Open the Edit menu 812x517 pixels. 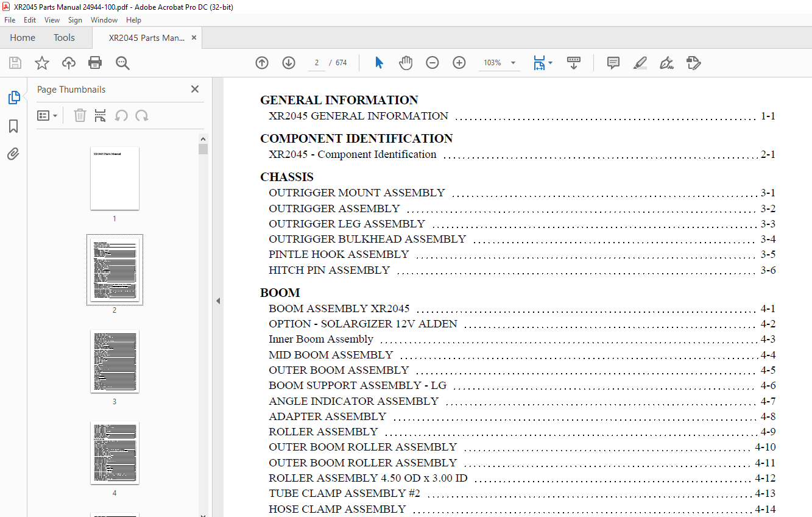pyautogui.click(x=30, y=20)
